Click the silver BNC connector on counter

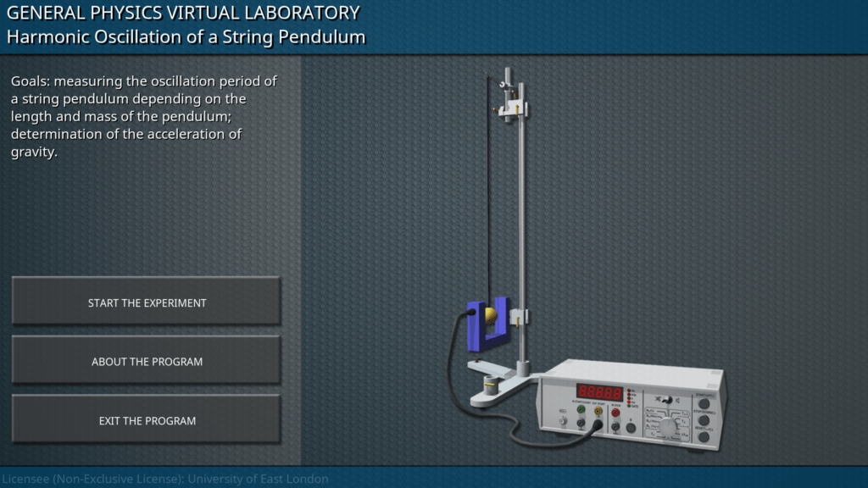[561, 419]
